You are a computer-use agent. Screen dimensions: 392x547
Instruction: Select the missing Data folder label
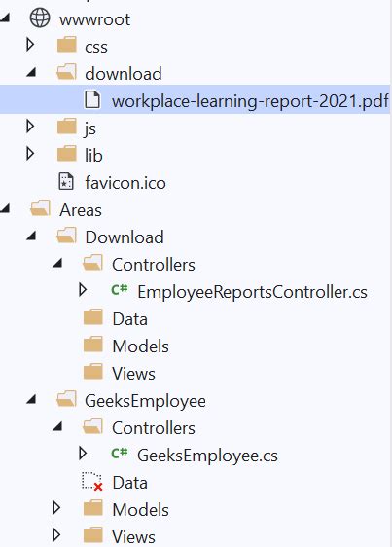(129, 483)
